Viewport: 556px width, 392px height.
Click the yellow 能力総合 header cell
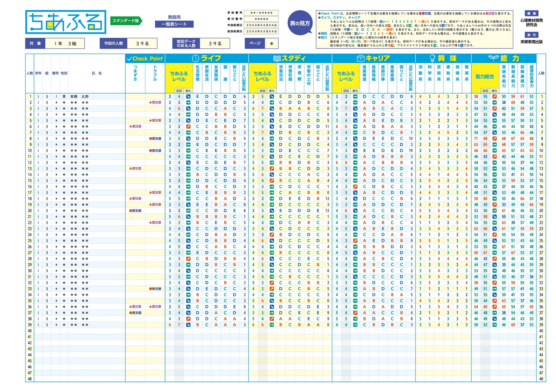point(484,76)
